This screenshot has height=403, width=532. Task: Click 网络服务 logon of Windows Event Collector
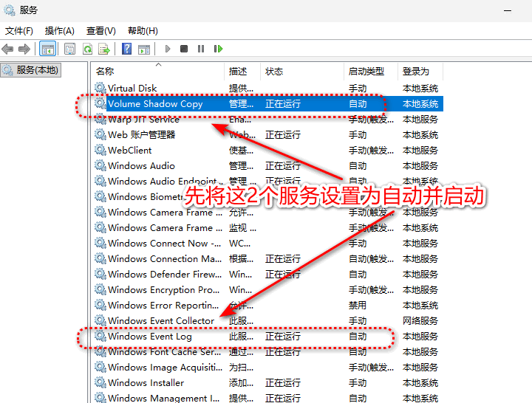tap(420, 321)
